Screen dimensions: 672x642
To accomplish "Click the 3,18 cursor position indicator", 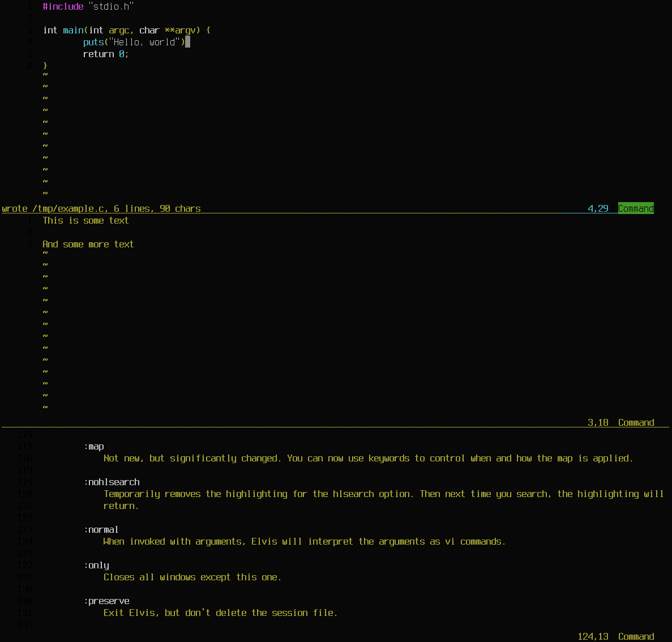I will (598, 422).
